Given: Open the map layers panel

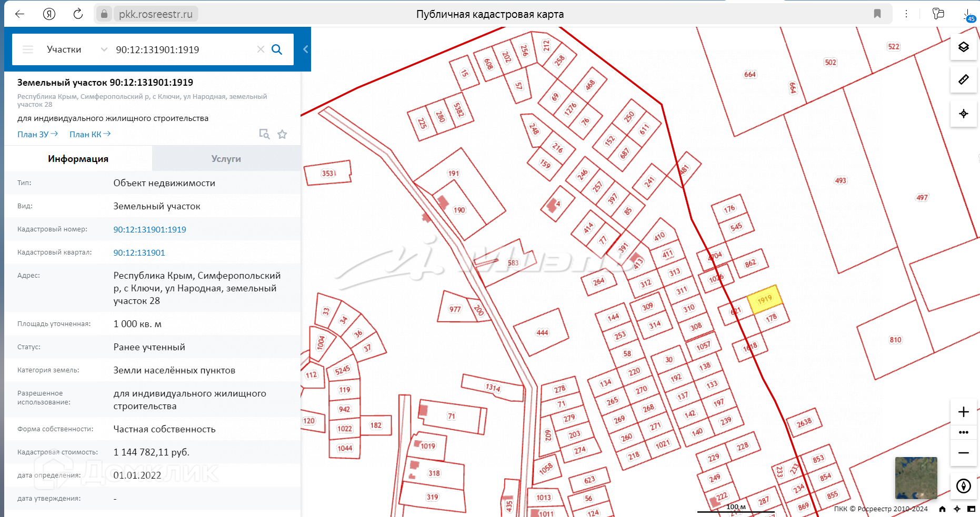Looking at the screenshot, I should point(963,47).
